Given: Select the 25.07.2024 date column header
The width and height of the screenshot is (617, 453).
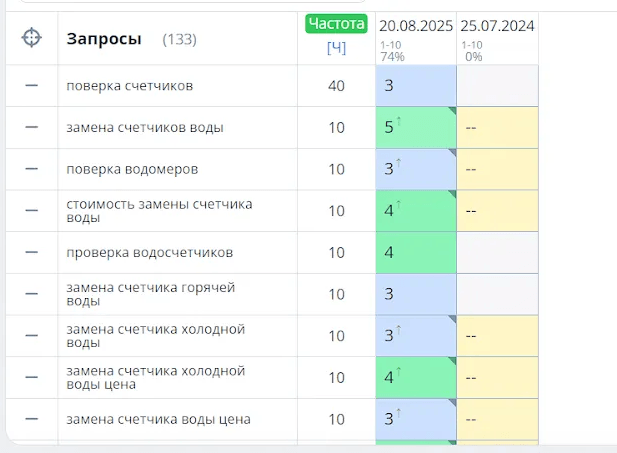Looking at the screenshot, I should 497,25.
